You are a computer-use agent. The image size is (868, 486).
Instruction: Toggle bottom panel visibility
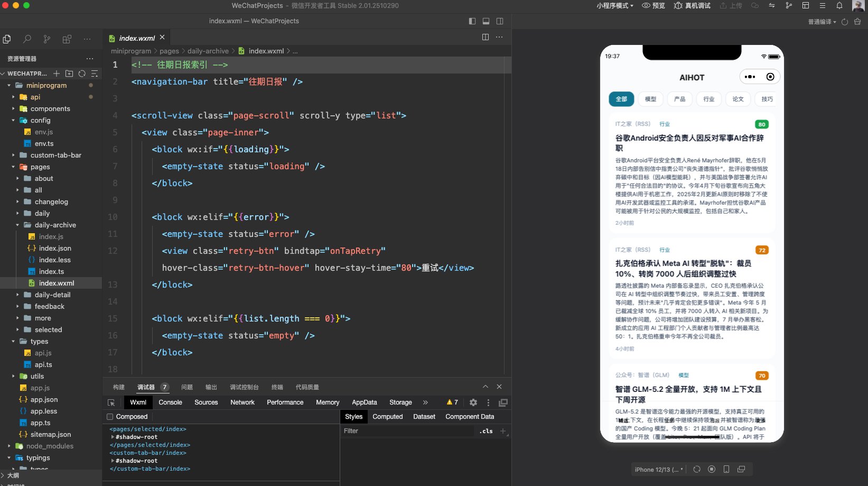(x=486, y=21)
